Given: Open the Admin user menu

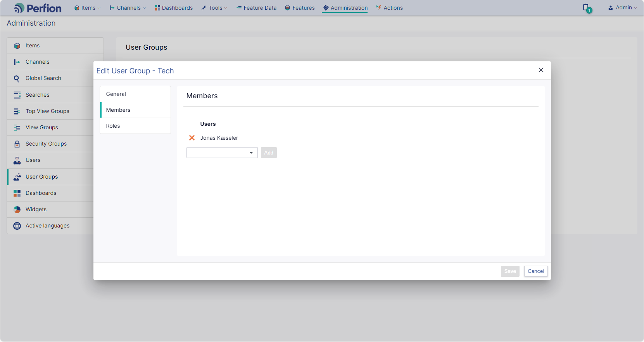Looking at the screenshot, I should click(622, 7).
